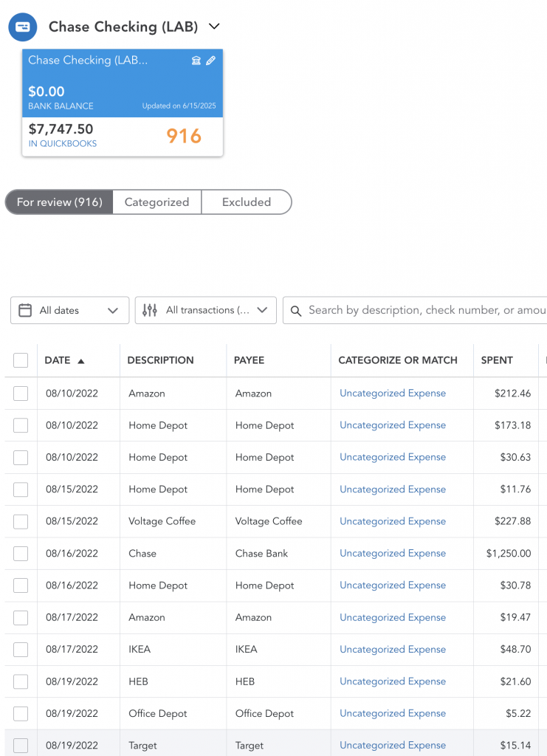
Task: Sort by the Date column arrow
Action: pyautogui.click(x=81, y=361)
